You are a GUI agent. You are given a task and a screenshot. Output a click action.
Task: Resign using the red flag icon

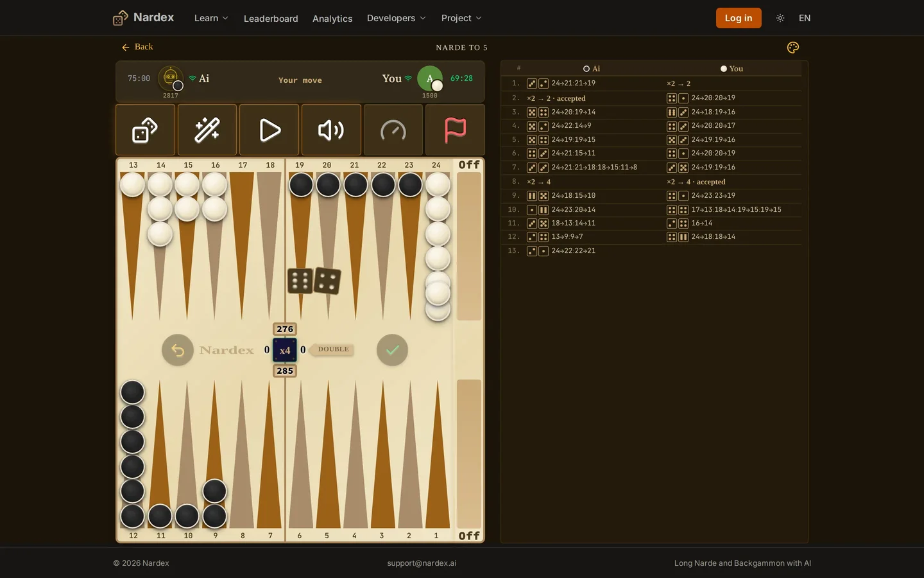[x=455, y=130]
